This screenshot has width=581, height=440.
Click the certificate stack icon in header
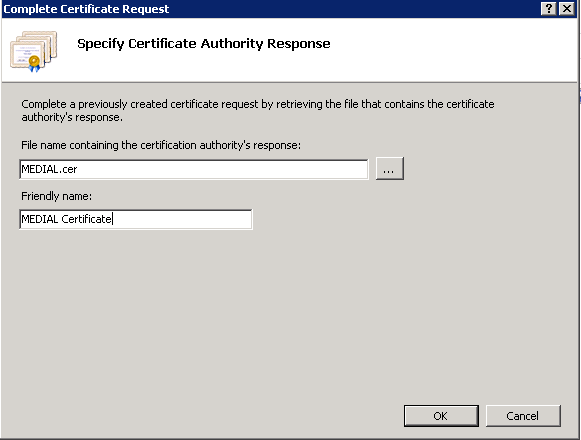point(33,52)
